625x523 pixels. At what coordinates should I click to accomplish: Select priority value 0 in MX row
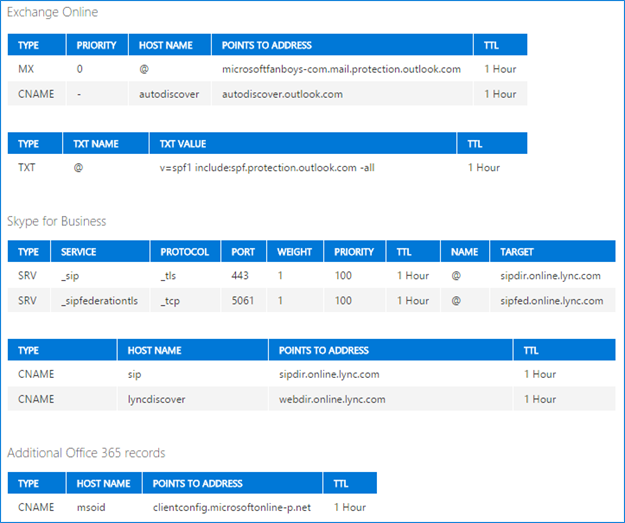(80, 69)
